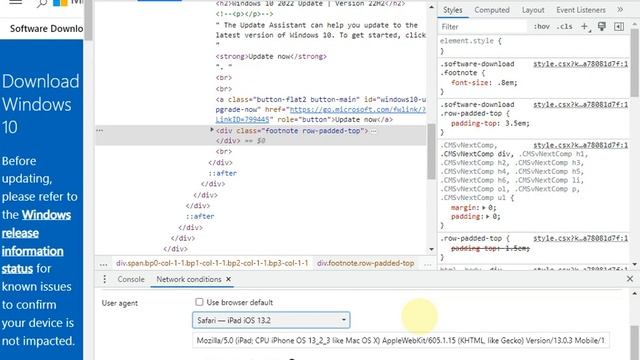Close the Network conditions tab
This screenshot has height=360, width=640.
coord(228,279)
